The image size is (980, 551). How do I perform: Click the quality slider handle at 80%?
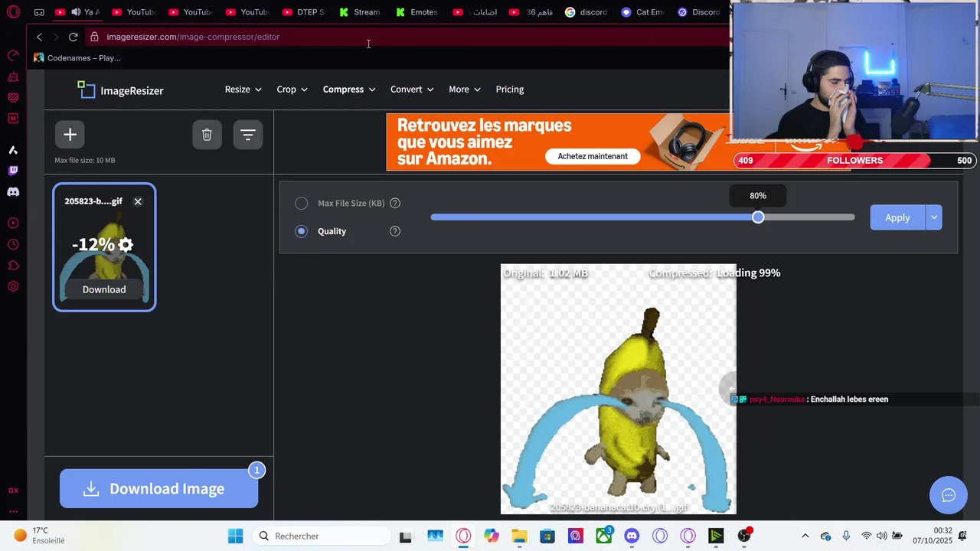click(x=758, y=217)
